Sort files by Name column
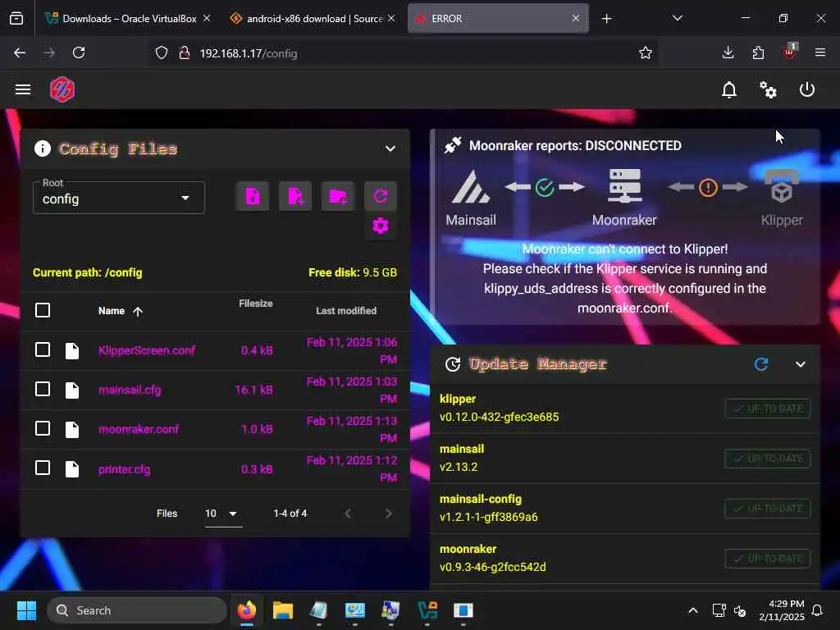This screenshot has height=630, width=840. 120,311
